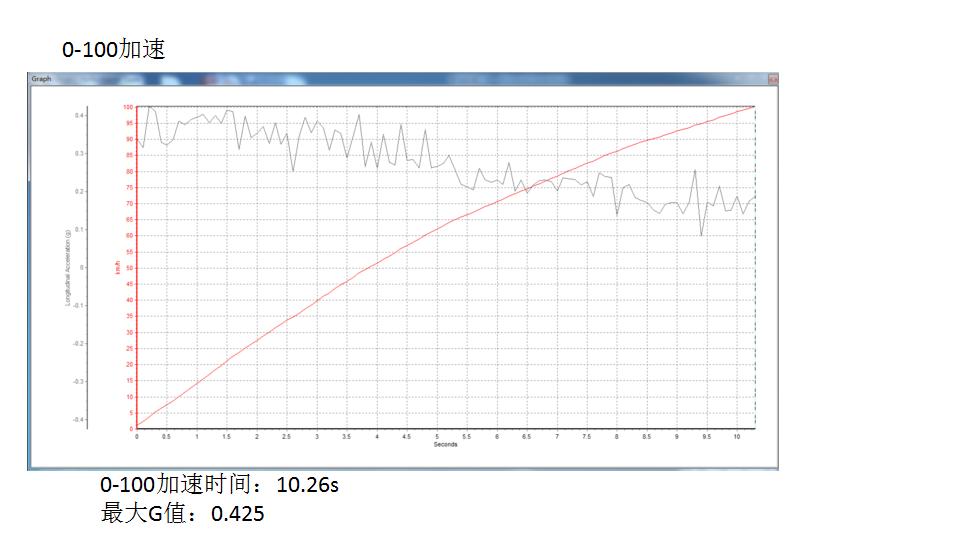The width and height of the screenshot is (960, 539).
Task: Click the 'Longitudinal Acceleration (g)' axis label
Action: [67, 268]
